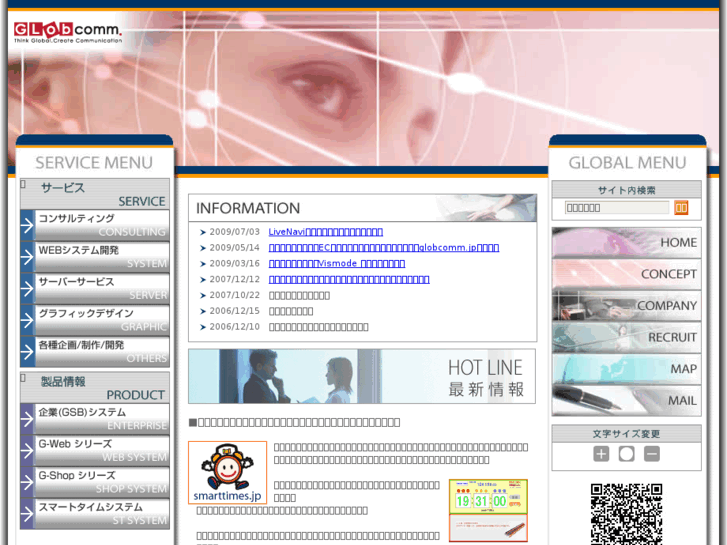Screen dimensions: 727x545
Task: Open the 2009/05/14 globcomm.jp news link
Action: pyautogui.click(x=384, y=248)
